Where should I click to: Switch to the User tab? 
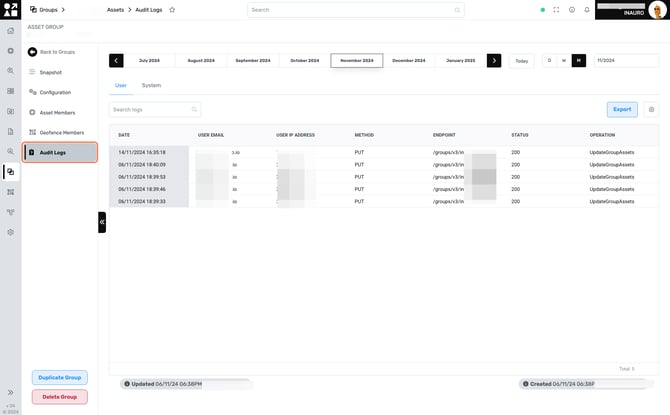click(x=121, y=85)
